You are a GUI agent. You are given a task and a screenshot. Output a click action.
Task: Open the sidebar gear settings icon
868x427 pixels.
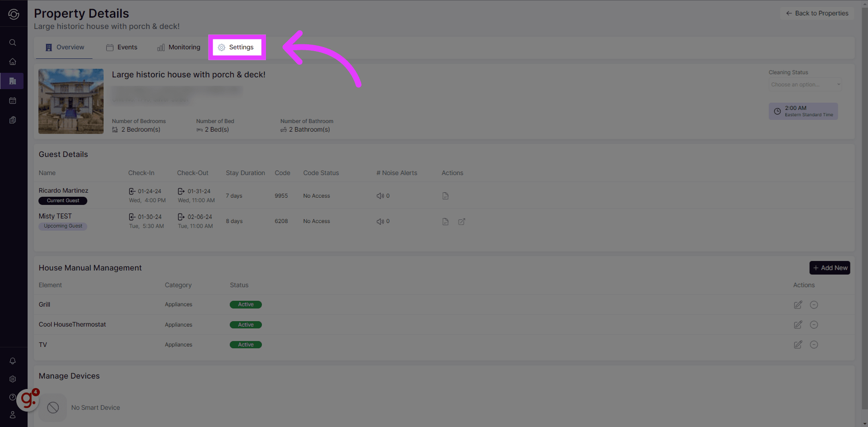13,379
